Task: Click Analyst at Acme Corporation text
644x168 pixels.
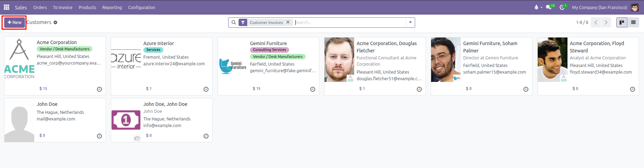Action: point(598,58)
